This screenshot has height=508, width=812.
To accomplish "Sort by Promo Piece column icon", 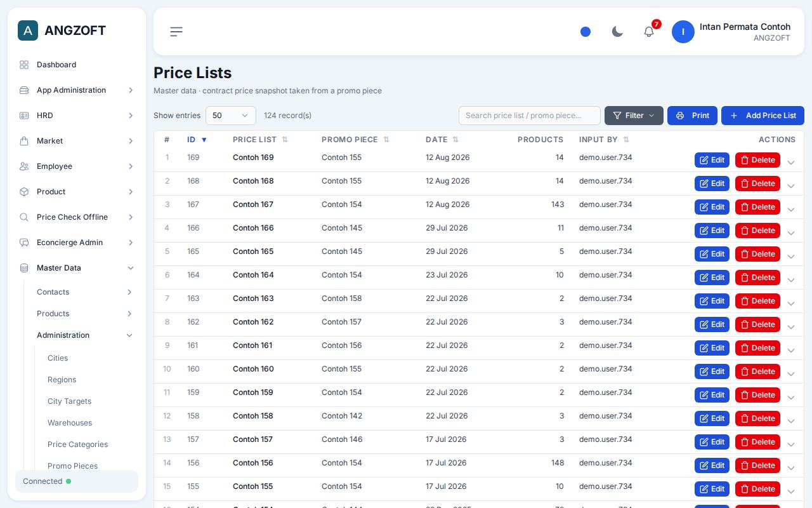I will coord(386,140).
